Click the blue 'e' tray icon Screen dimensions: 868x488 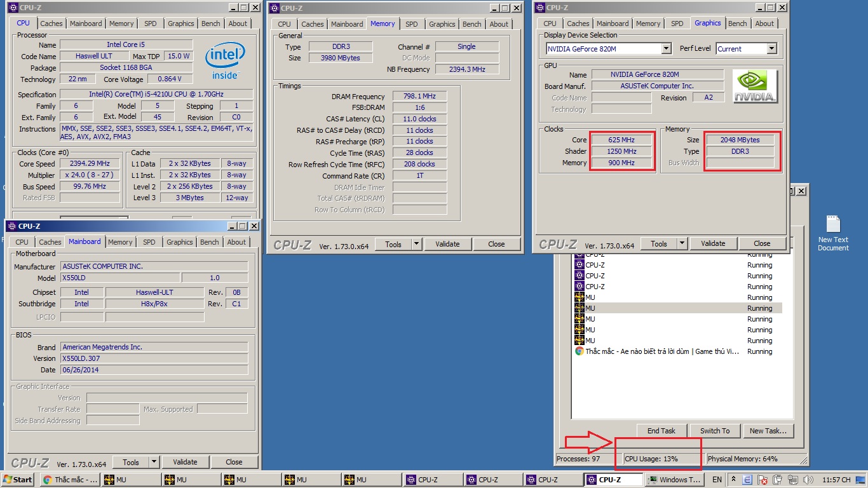pyautogui.click(x=748, y=480)
